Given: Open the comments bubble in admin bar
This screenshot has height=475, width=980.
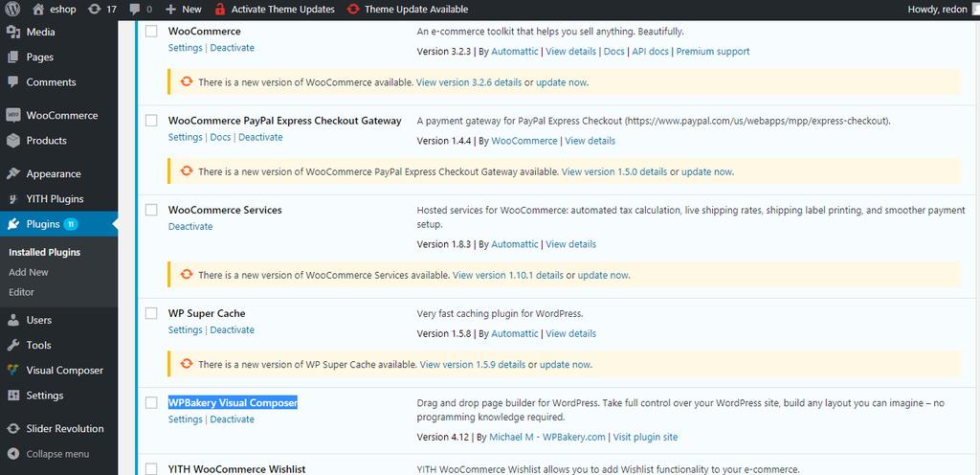Looking at the screenshot, I should click(x=134, y=10).
